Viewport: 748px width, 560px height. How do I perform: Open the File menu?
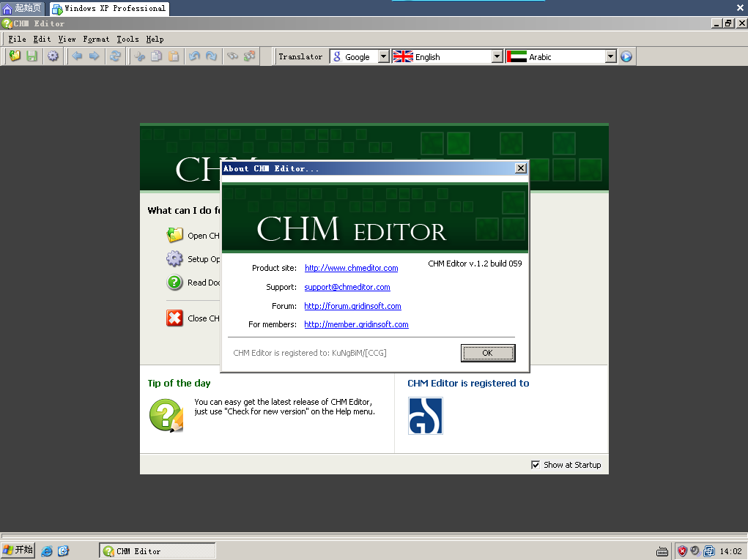(x=17, y=39)
